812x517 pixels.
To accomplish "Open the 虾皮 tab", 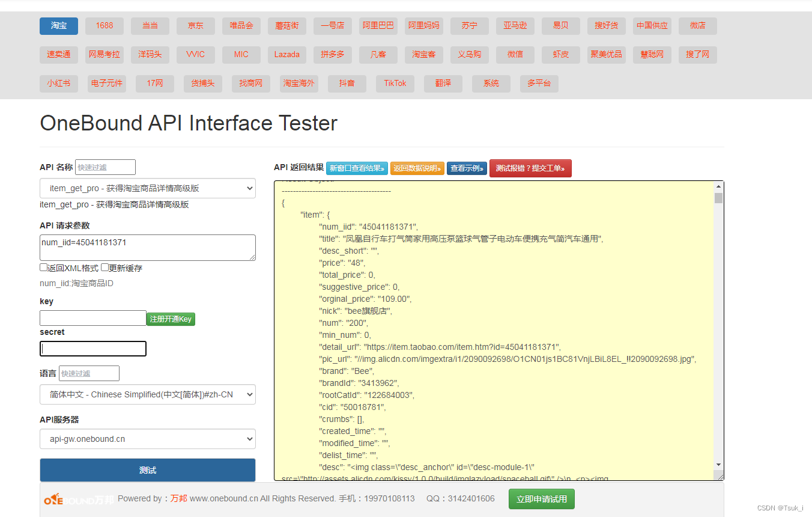I will pyautogui.click(x=561, y=55).
